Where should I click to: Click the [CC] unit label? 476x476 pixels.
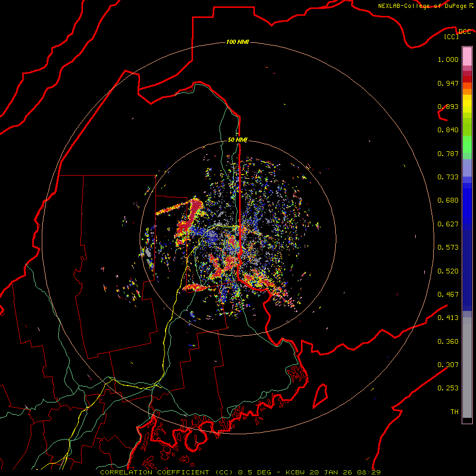point(452,36)
